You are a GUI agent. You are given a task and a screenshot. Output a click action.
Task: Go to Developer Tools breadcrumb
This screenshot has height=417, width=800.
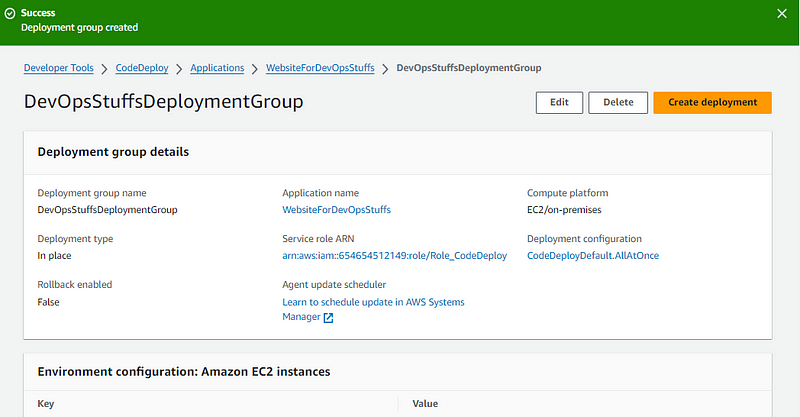tap(59, 68)
